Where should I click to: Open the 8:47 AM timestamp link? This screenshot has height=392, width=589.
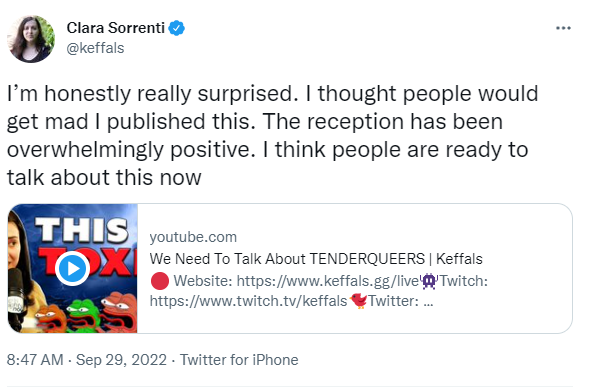pos(35,360)
